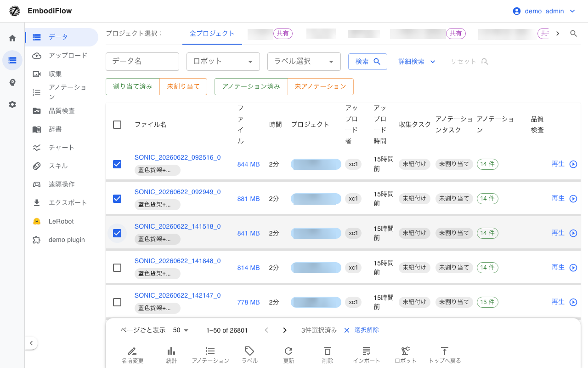Image resolution: width=588 pixels, height=368 pixels.
Task: Change rows per page from 50
Action: click(x=181, y=330)
